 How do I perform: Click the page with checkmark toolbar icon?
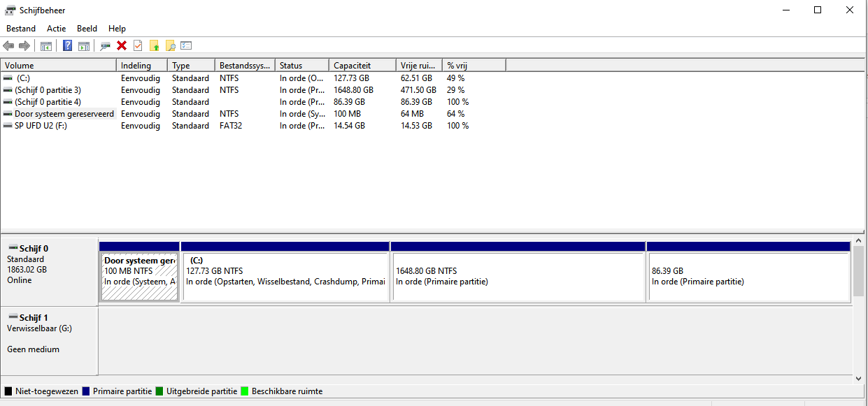[138, 45]
